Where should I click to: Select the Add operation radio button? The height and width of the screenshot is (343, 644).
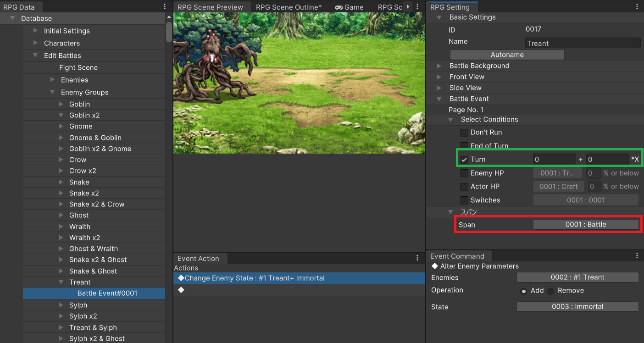523,291
